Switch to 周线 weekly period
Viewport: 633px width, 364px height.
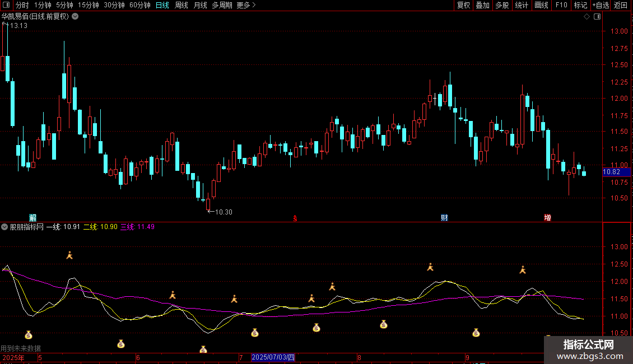click(x=181, y=5)
